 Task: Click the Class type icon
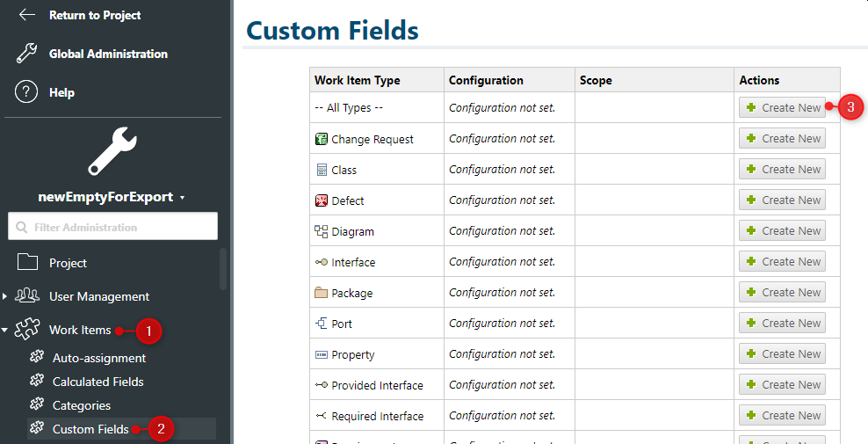point(322,171)
